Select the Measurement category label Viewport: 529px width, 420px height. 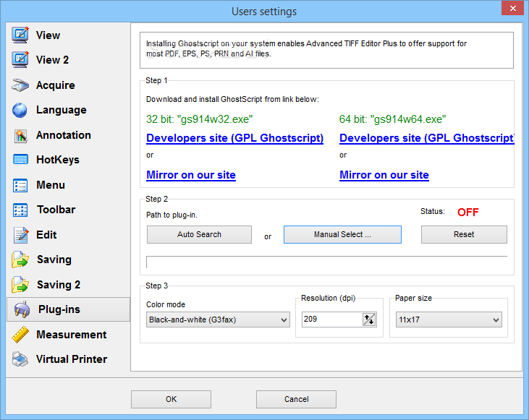click(x=72, y=335)
